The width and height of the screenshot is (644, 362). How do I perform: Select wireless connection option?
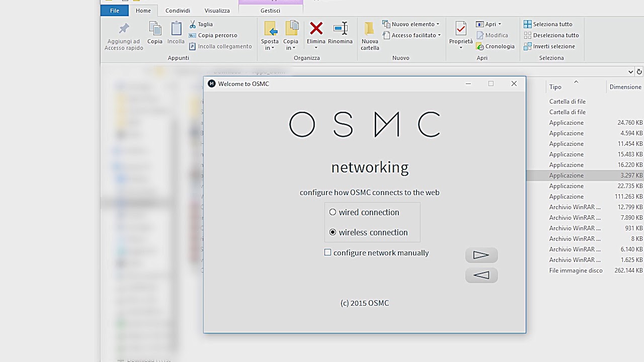pyautogui.click(x=368, y=232)
